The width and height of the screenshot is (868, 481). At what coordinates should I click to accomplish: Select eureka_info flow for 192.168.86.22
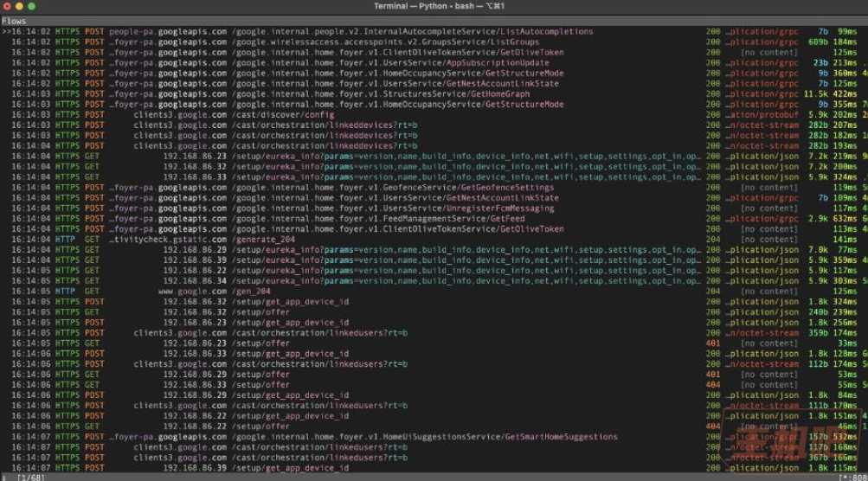pos(434,271)
